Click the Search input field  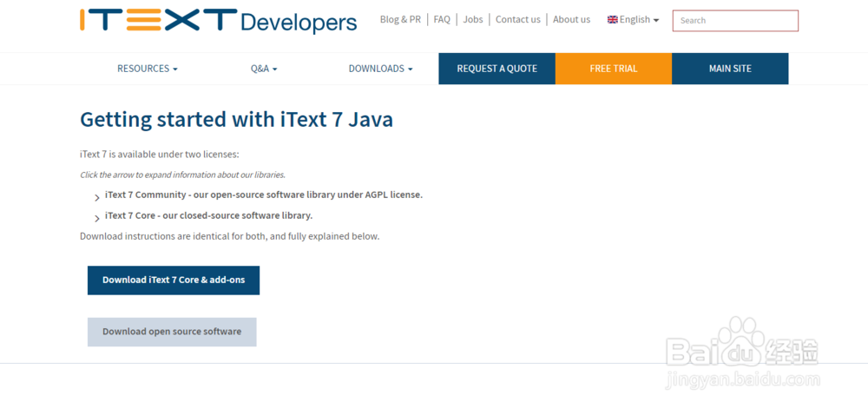[x=735, y=21]
